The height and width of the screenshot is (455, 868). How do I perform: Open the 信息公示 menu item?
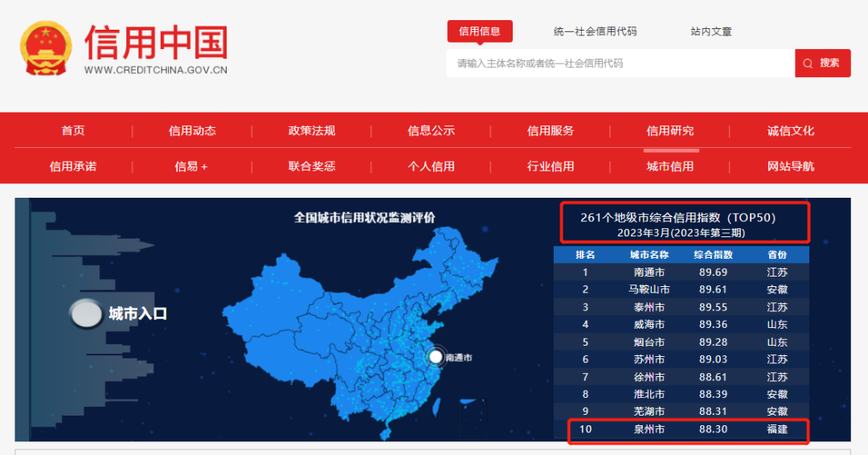click(x=432, y=131)
